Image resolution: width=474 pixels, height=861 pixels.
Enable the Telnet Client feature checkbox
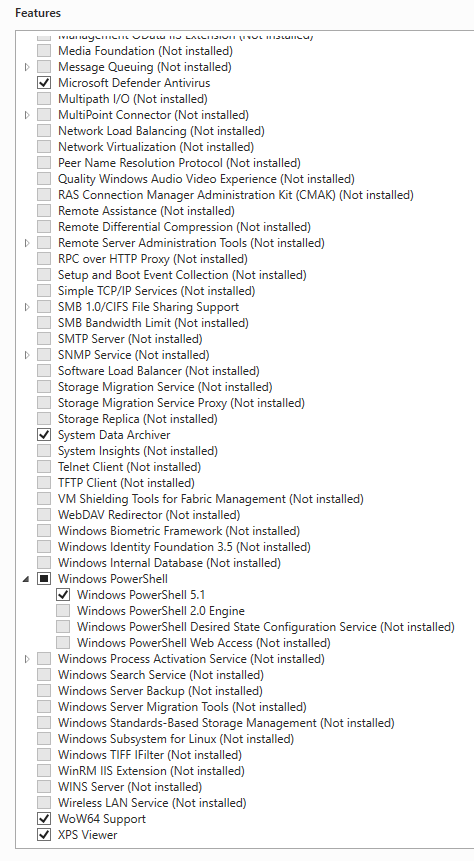tap(44, 467)
